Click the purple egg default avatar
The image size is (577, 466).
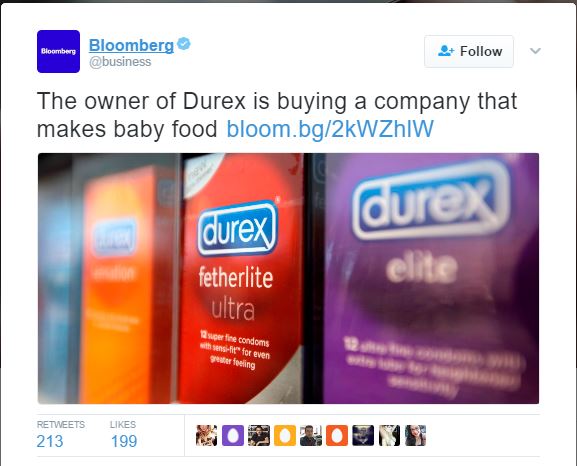coord(233,435)
